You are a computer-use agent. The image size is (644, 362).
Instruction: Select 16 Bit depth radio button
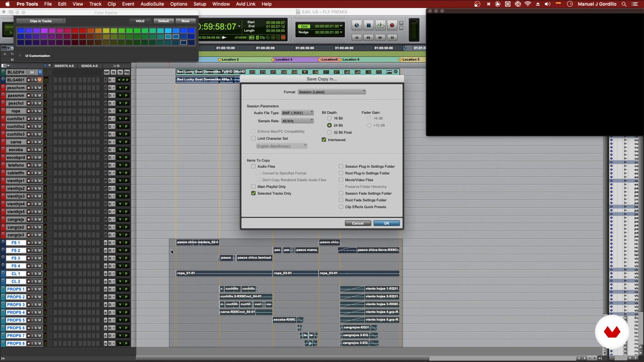(329, 118)
